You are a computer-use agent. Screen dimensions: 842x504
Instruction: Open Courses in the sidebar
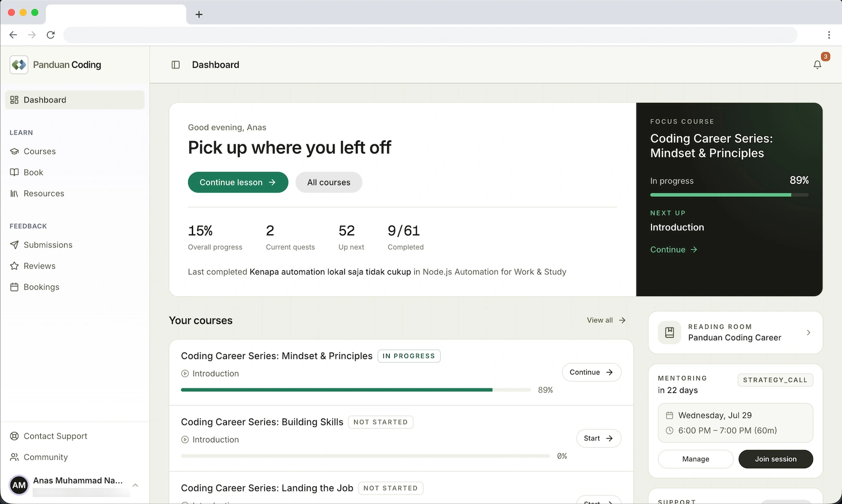coord(75,151)
